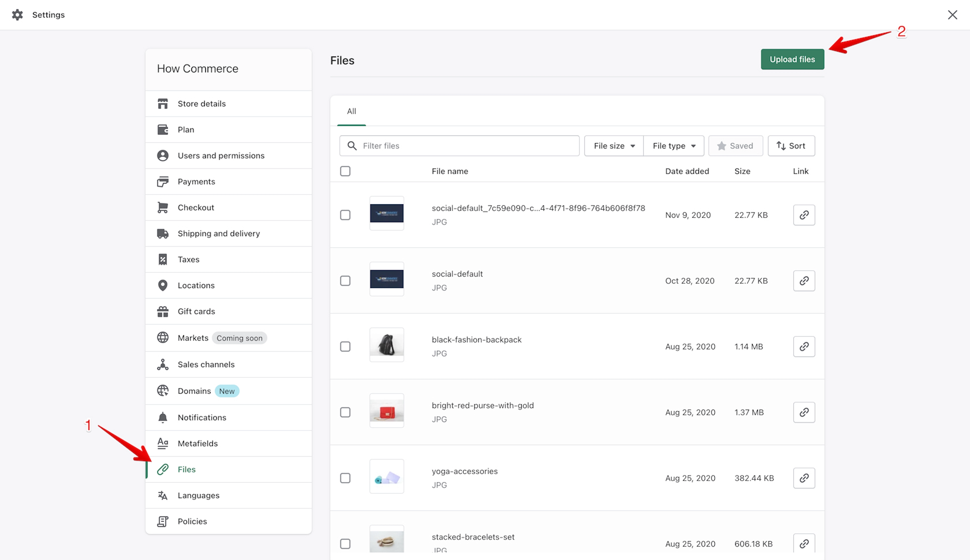Screen dimensions: 970x560
Task: Toggle the select-all files checkbox
Action: [345, 171]
